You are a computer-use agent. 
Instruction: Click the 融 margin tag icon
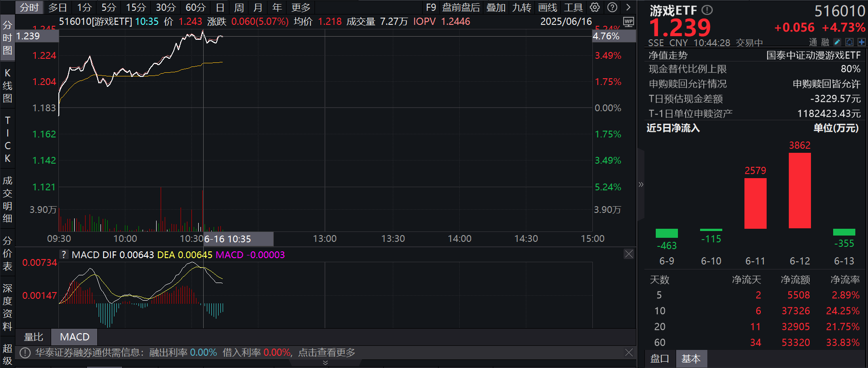tap(825, 42)
